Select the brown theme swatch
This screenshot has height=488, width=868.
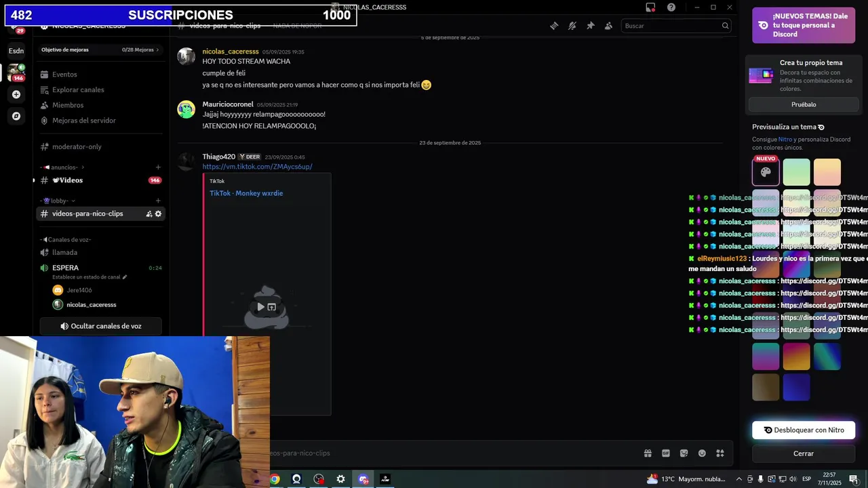point(766,387)
